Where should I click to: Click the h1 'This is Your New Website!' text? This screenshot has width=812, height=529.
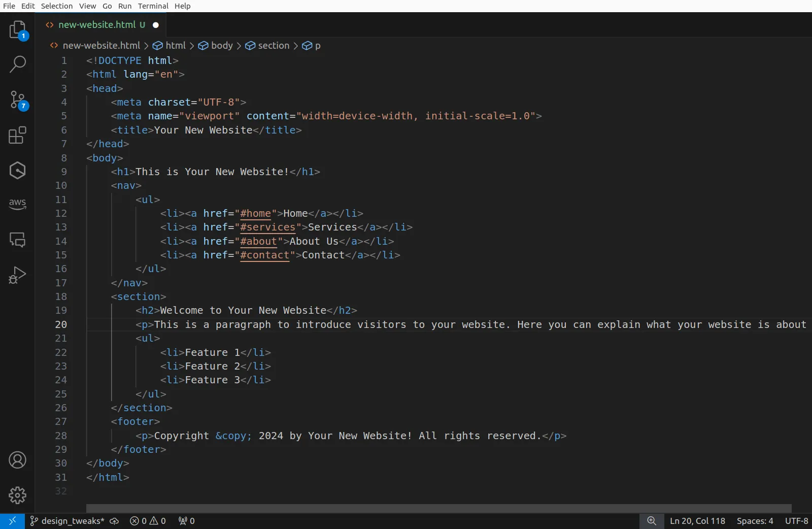tap(212, 172)
